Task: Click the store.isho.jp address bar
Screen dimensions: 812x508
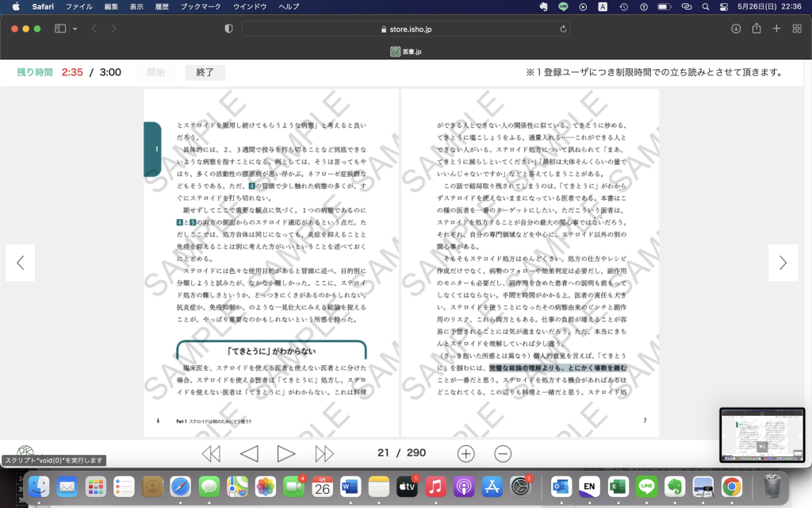Action: click(405, 29)
